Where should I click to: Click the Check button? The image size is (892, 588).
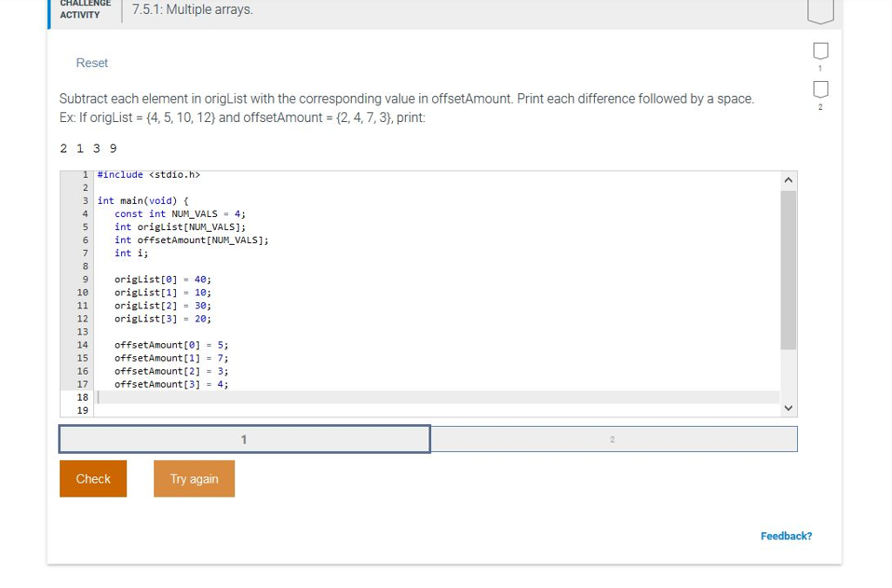click(92, 478)
